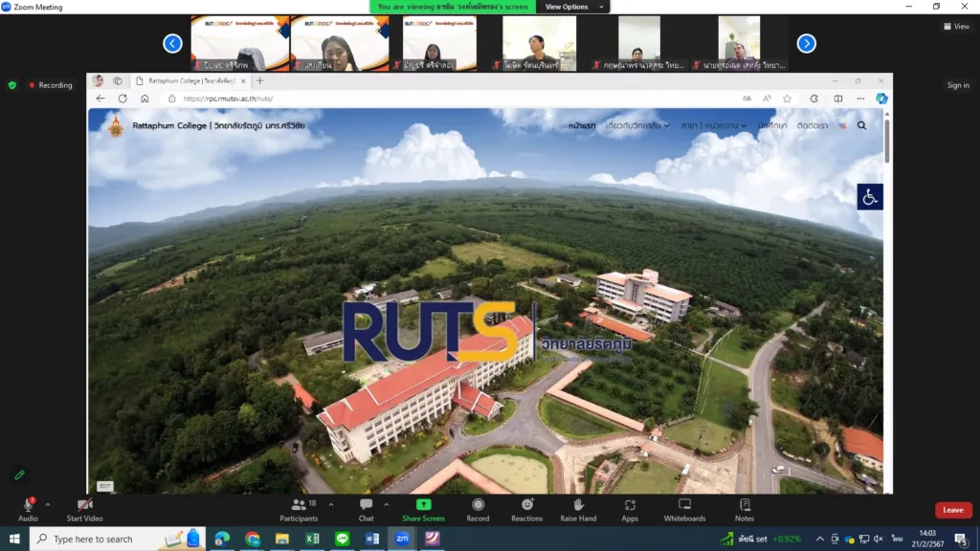Viewport: 980px width, 551px height.
Task: Open LINE from the taskbar
Action: pyautogui.click(x=343, y=539)
